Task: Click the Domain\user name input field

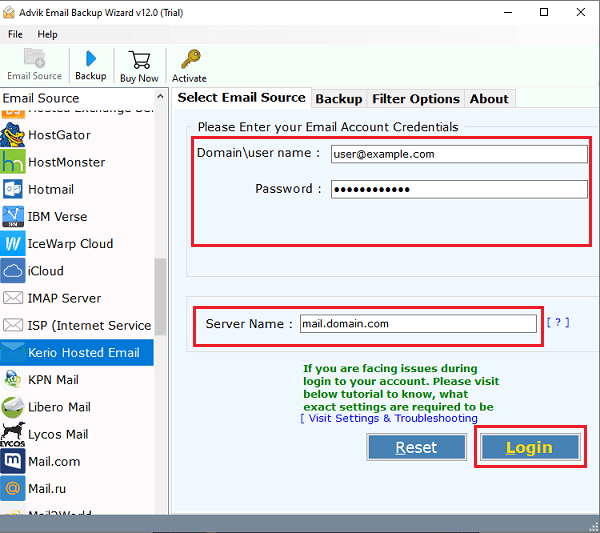Action: point(459,154)
